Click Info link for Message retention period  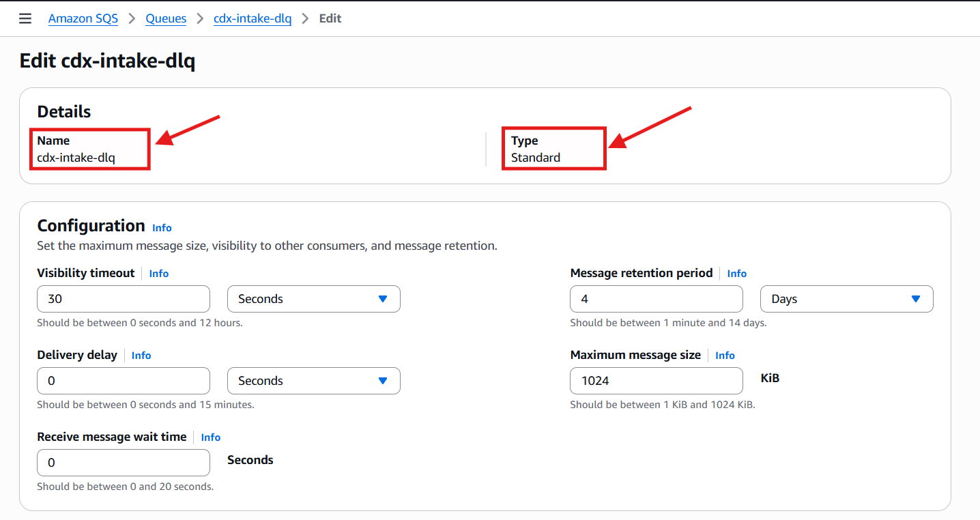[736, 274]
